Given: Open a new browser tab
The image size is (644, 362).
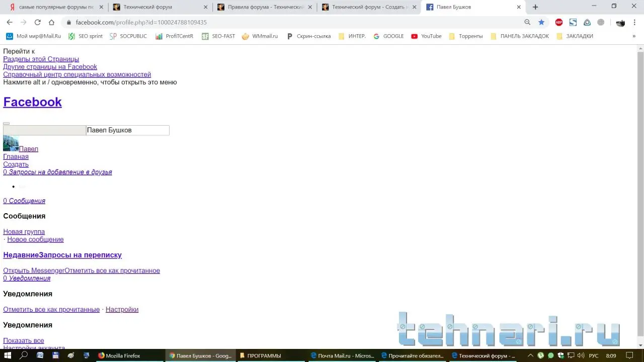Looking at the screenshot, I should [535, 7].
